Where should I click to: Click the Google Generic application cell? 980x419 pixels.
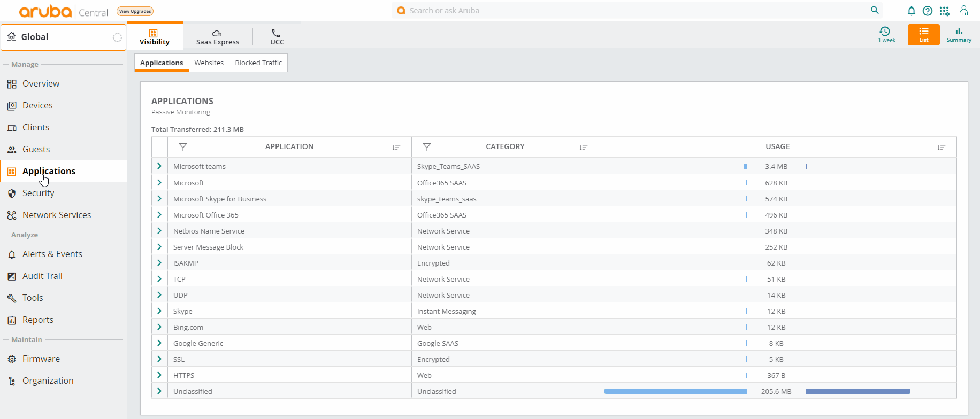pyautogui.click(x=289, y=343)
